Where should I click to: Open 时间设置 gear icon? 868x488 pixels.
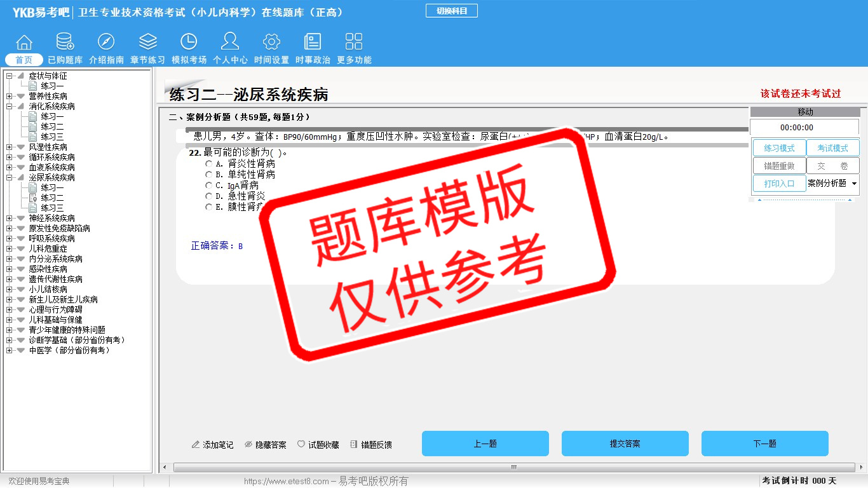coord(271,43)
